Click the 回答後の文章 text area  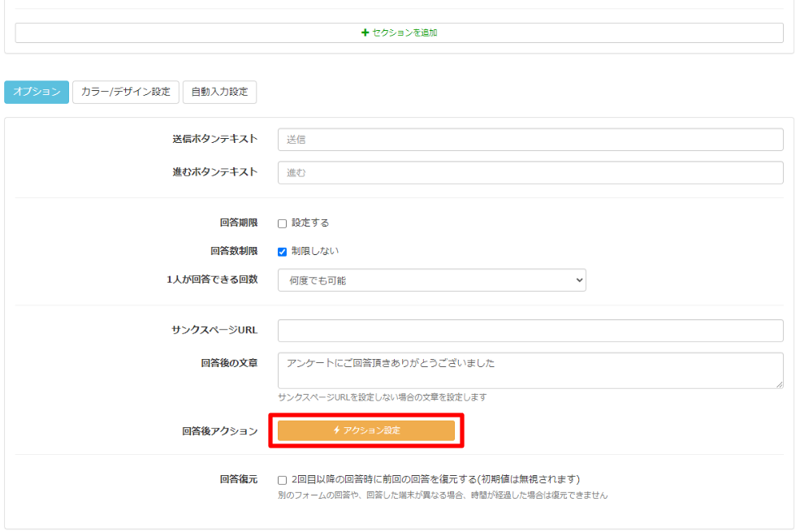tap(530, 370)
